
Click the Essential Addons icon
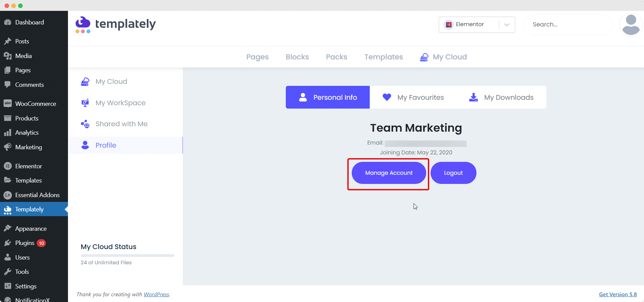[x=7, y=195]
